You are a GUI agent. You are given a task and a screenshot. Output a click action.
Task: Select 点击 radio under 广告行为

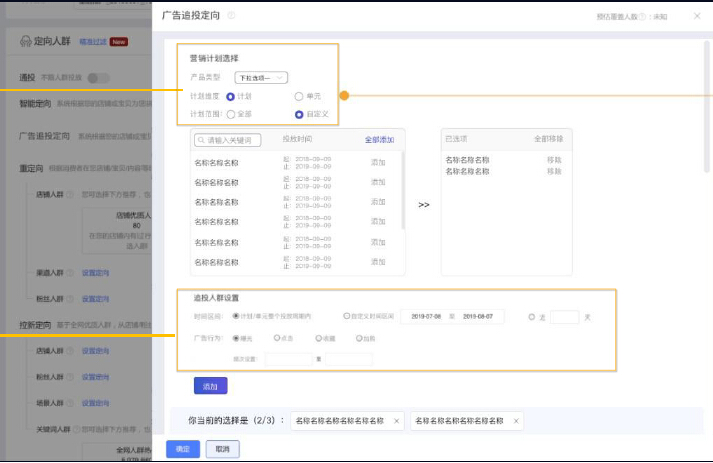277,338
